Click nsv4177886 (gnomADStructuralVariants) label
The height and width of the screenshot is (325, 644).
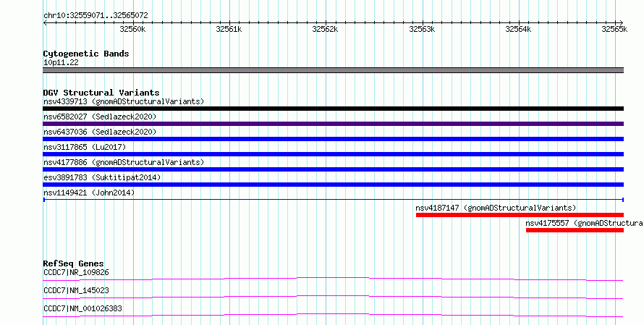124,162
